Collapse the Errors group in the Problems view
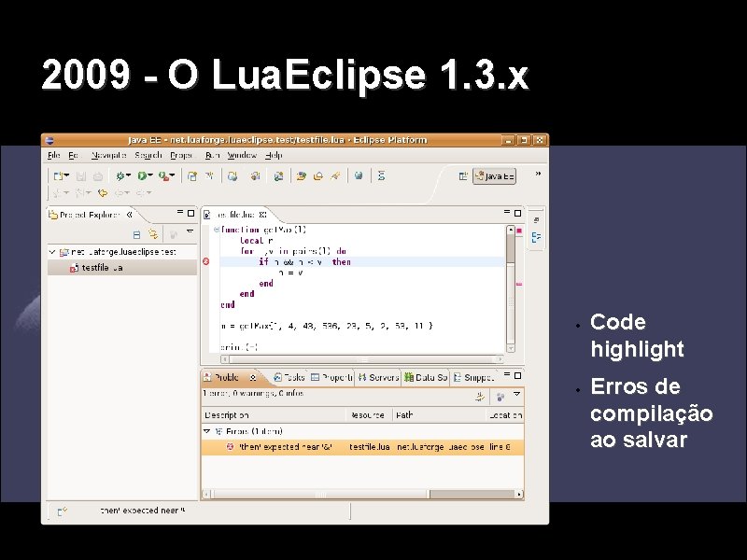The height and width of the screenshot is (560, 747). (208, 428)
